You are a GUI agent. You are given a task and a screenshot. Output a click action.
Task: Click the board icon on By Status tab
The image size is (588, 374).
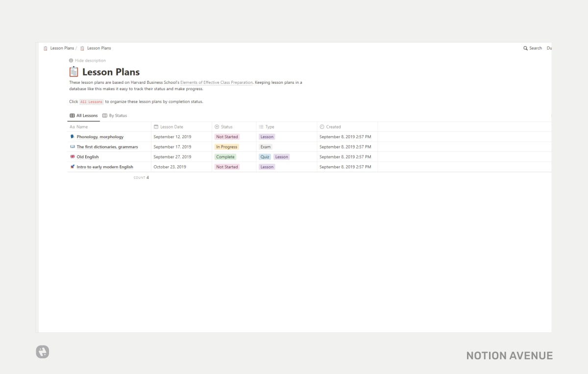[105, 116]
